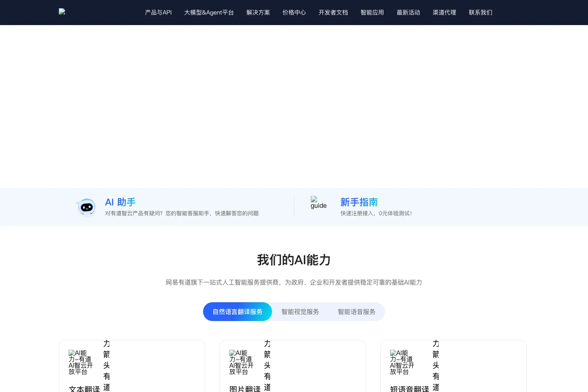The image size is (588, 392).
Task: Open the AI 助手 link
Action: pyautogui.click(x=120, y=202)
